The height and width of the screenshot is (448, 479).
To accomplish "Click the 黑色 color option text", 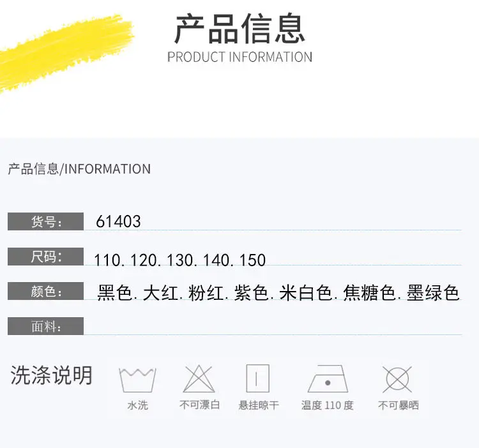I will (114, 293).
